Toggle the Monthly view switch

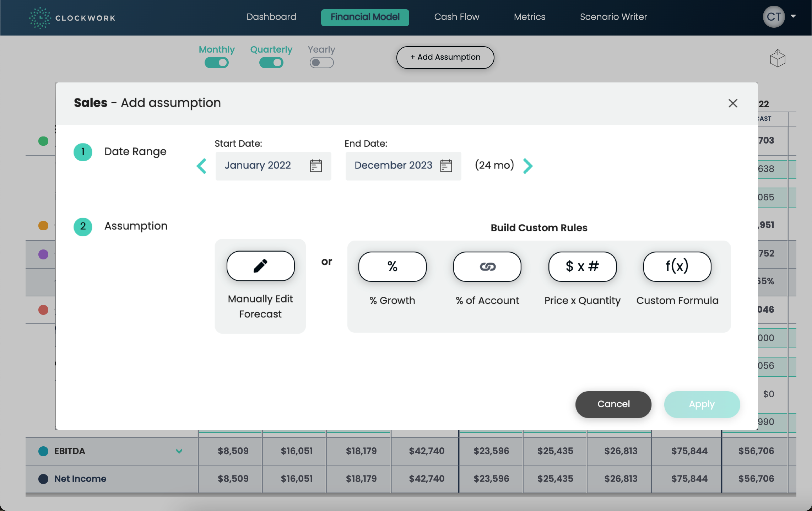coord(217,63)
